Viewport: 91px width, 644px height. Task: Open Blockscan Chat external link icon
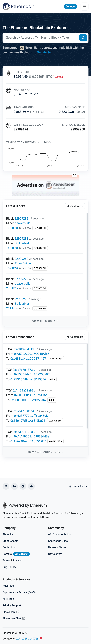click(x=24, y=618)
